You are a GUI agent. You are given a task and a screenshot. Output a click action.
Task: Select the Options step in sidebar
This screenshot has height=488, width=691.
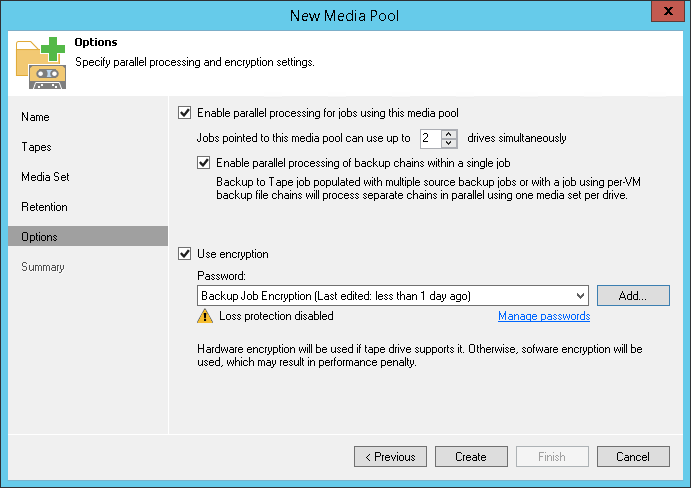(39, 237)
